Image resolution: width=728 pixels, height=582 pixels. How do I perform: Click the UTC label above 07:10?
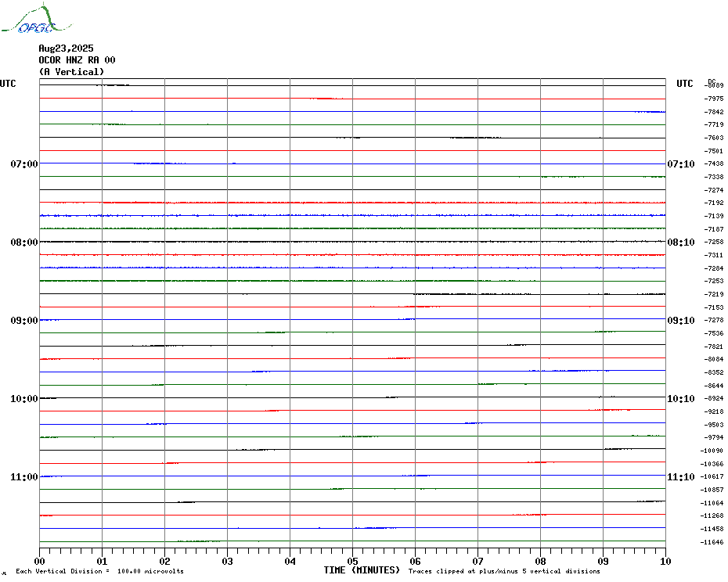(x=685, y=84)
